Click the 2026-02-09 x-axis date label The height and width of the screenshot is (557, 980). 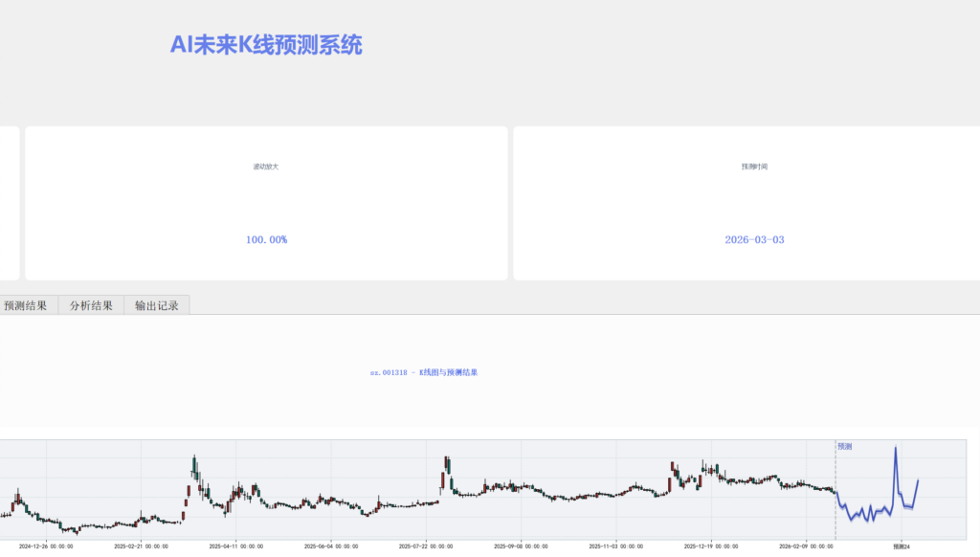[805, 546]
